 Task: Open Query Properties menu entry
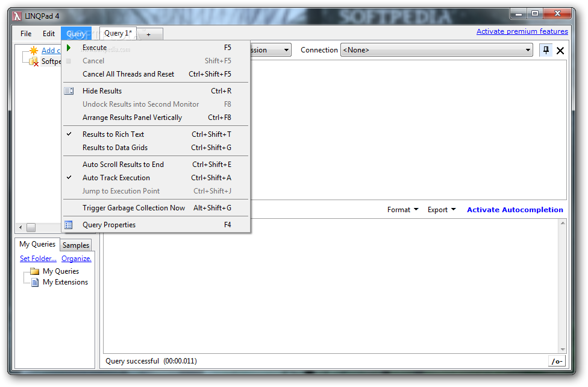click(156, 225)
